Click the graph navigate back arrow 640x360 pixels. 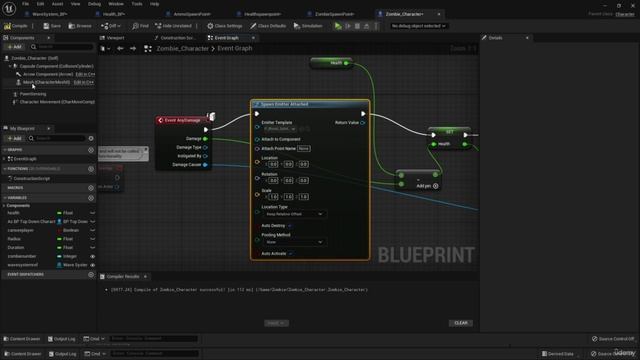click(x=120, y=49)
